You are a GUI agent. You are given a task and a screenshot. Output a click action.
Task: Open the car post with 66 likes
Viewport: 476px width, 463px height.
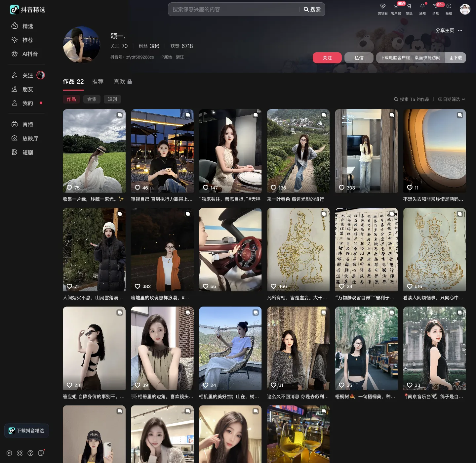click(230, 250)
